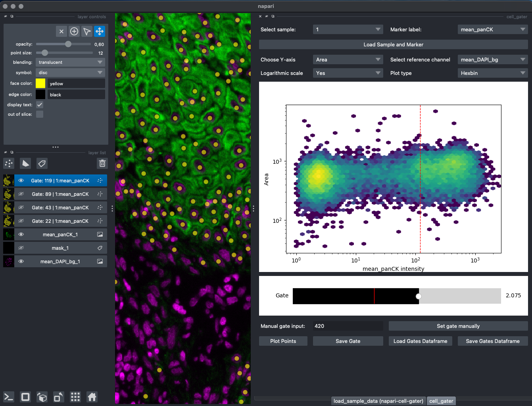Open the Marker label dropdown
532x406 pixels.
[x=492, y=30]
